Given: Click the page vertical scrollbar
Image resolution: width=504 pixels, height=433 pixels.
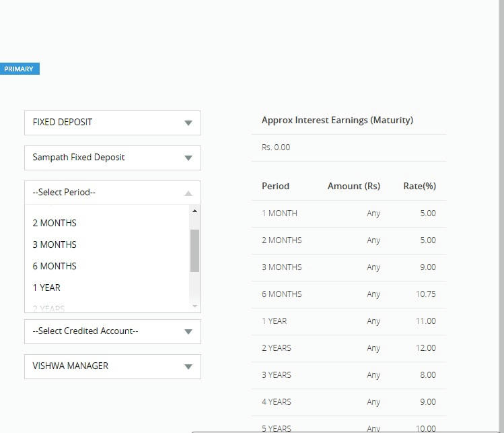Looking at the screenshot, I should (501, 217).
